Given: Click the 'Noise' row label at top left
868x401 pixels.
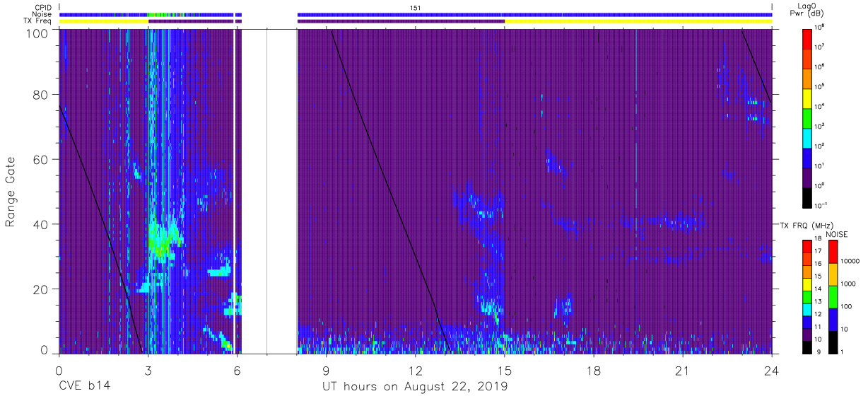Looking at the screenshot, I should pos(42,14).
